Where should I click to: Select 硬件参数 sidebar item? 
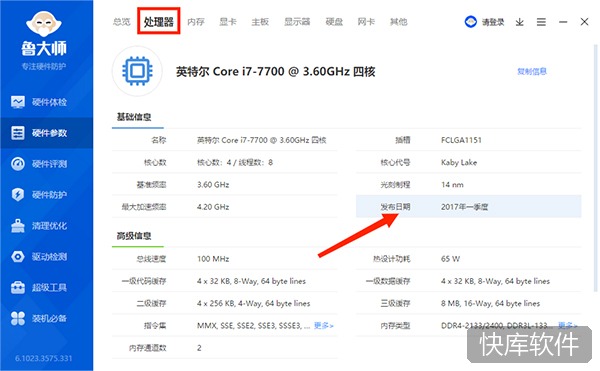[46, 133]
